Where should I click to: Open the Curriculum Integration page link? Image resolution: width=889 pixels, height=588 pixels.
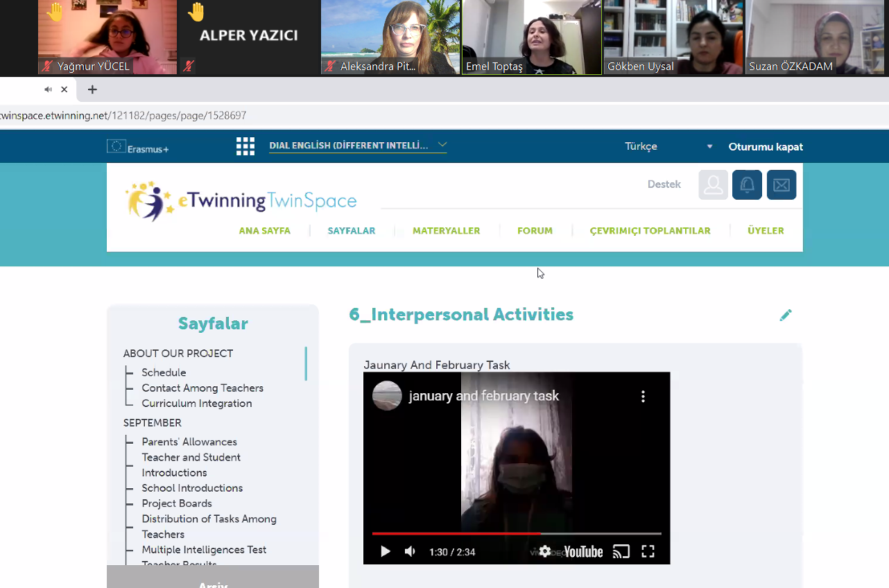tap(197, 404)
